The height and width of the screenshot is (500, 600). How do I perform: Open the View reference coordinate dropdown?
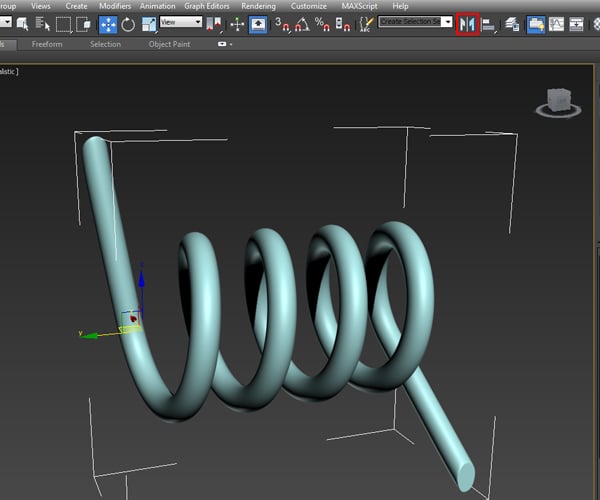[181, 22]
